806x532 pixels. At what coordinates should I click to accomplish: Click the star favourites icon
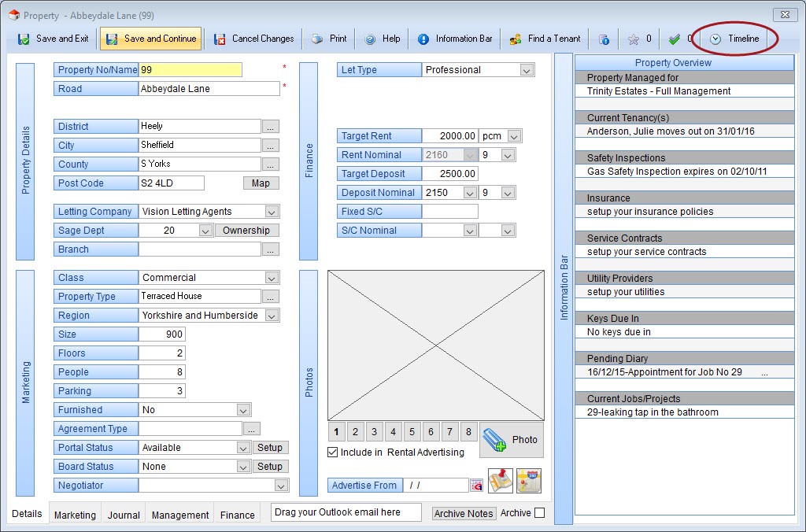point(634,39)
